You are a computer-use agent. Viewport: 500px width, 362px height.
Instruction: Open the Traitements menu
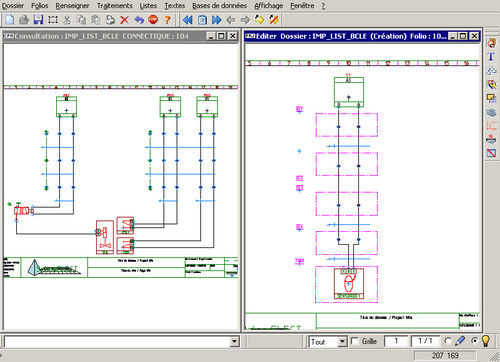point(115,6)
